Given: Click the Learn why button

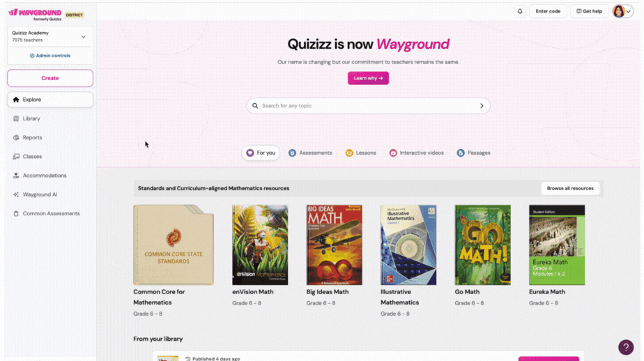Looking at the screenshot, I should coord(368,78).
